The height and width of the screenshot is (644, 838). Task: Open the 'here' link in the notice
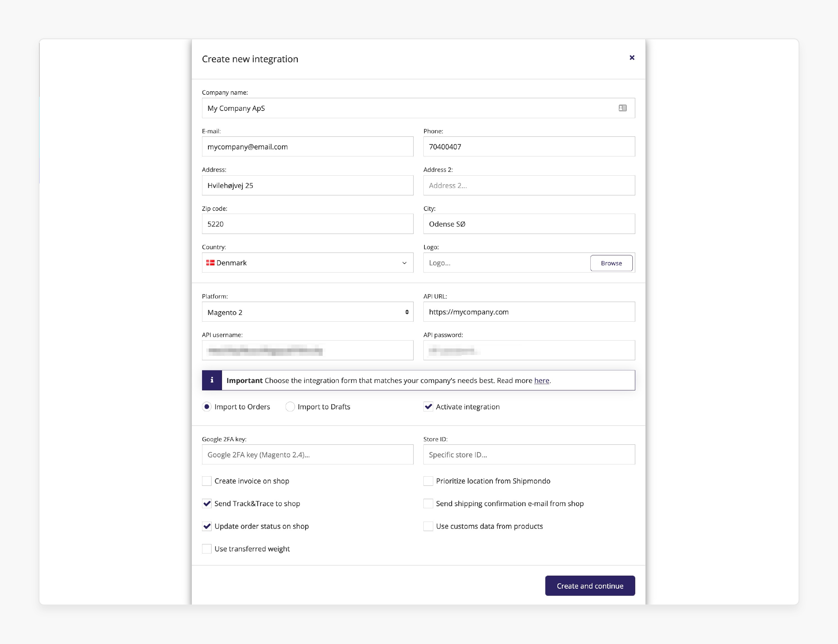tap(542, 380)
